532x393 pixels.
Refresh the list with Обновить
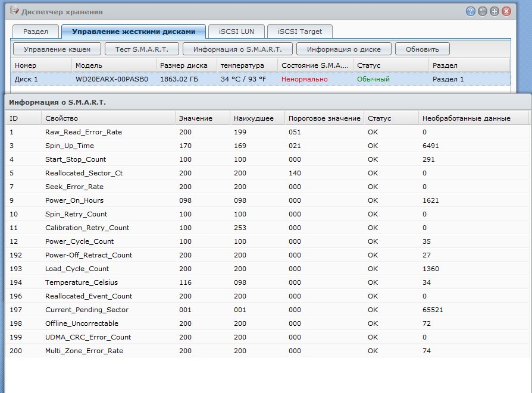coord(422,49)
